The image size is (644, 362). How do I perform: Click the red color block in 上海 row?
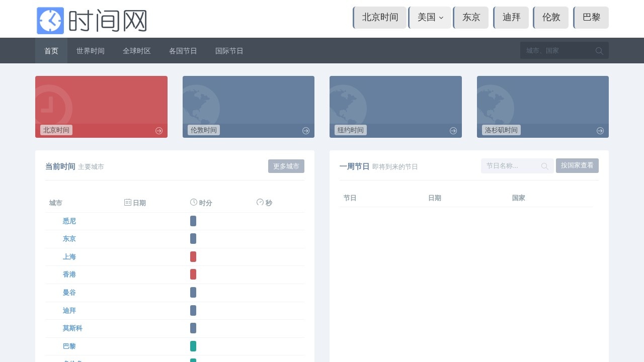tap(193, 257)
